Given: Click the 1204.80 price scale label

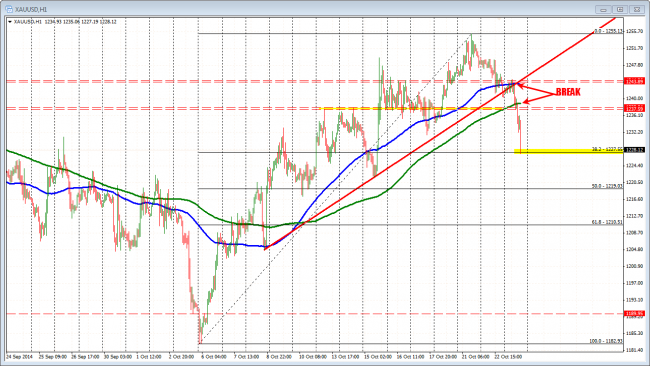Looking at the screenshot, I should [635, 249].
